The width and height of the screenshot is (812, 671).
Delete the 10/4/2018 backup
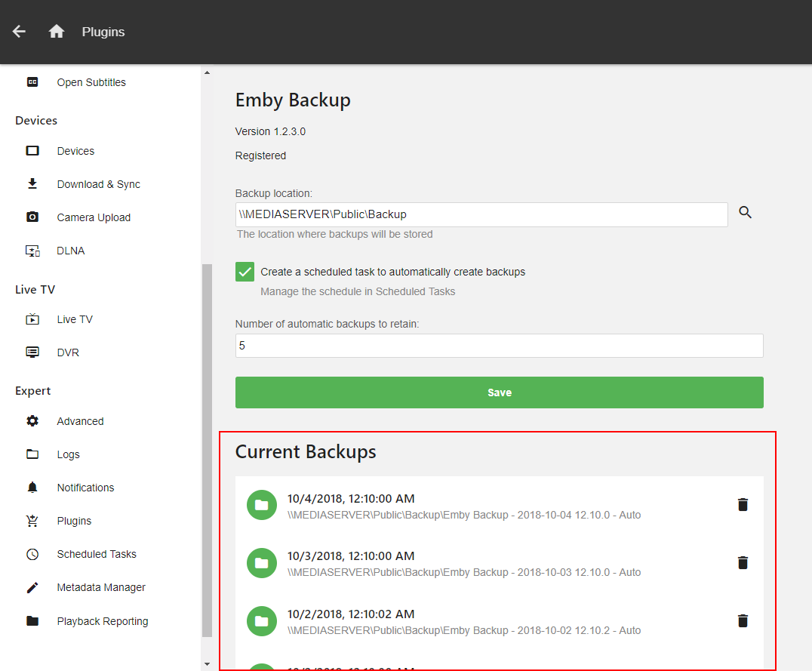tap(743, 505)
